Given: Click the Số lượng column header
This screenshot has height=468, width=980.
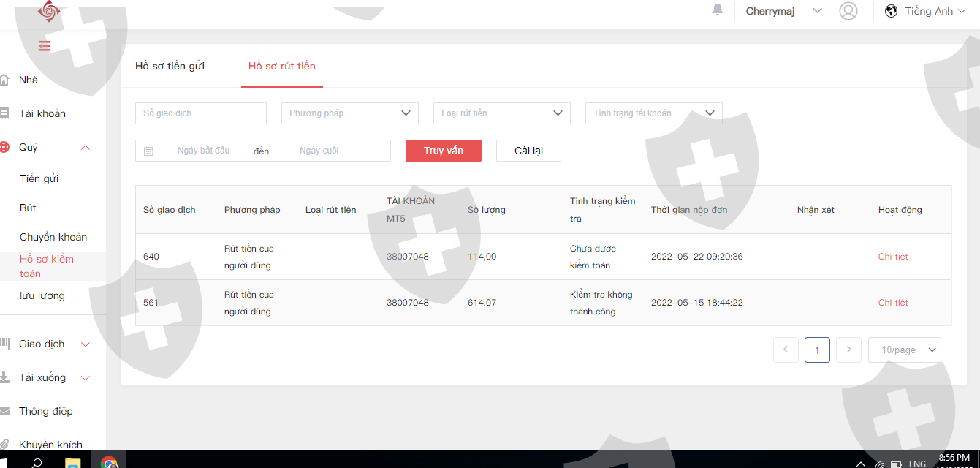Looking at the screenshot, I should click(487, 210).
